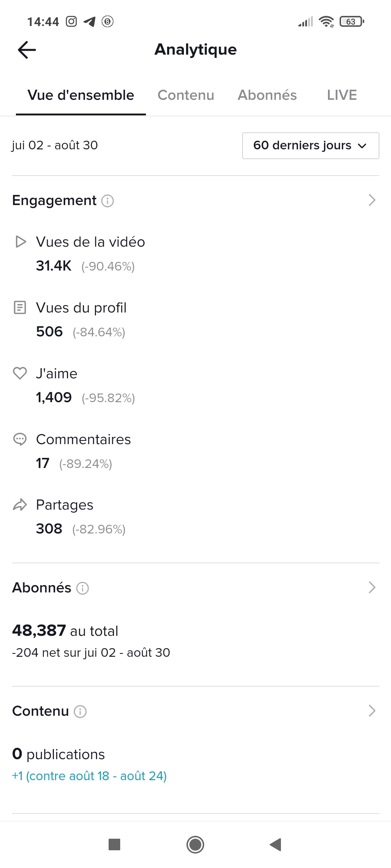391x868 pixels.
Task: Tap the profile document icon for Vues du profil
Action: (20, 307)
